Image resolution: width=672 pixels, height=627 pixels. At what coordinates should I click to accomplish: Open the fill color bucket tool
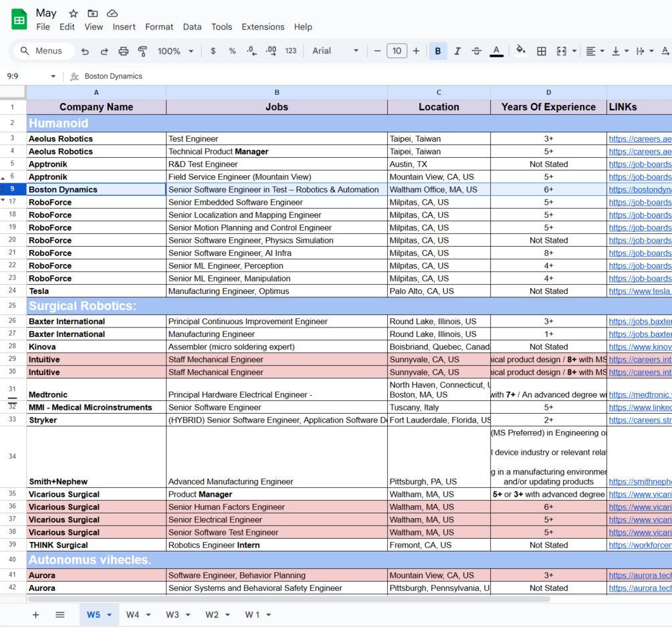point(520,51)
